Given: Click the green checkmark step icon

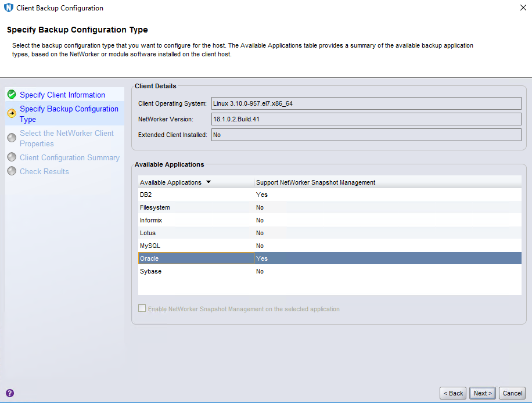Looking at the screenshot, I should [x=12, y=95].
